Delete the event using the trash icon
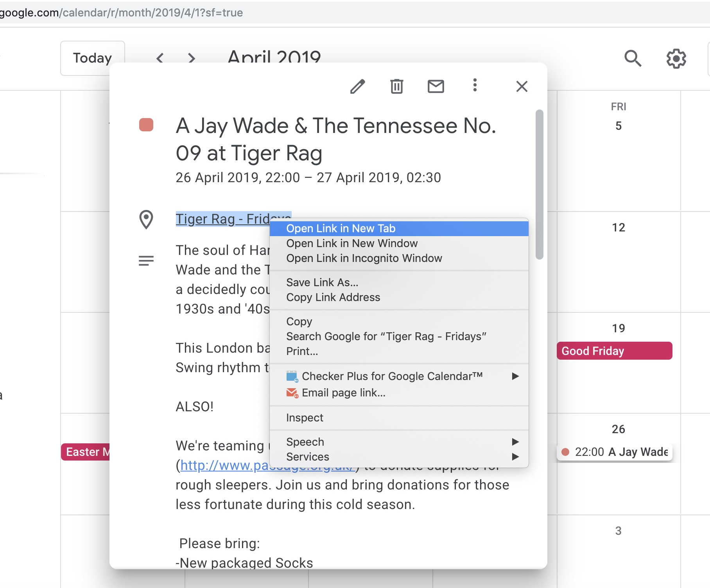This screenshot has height=588, width=710. point(396,86)
